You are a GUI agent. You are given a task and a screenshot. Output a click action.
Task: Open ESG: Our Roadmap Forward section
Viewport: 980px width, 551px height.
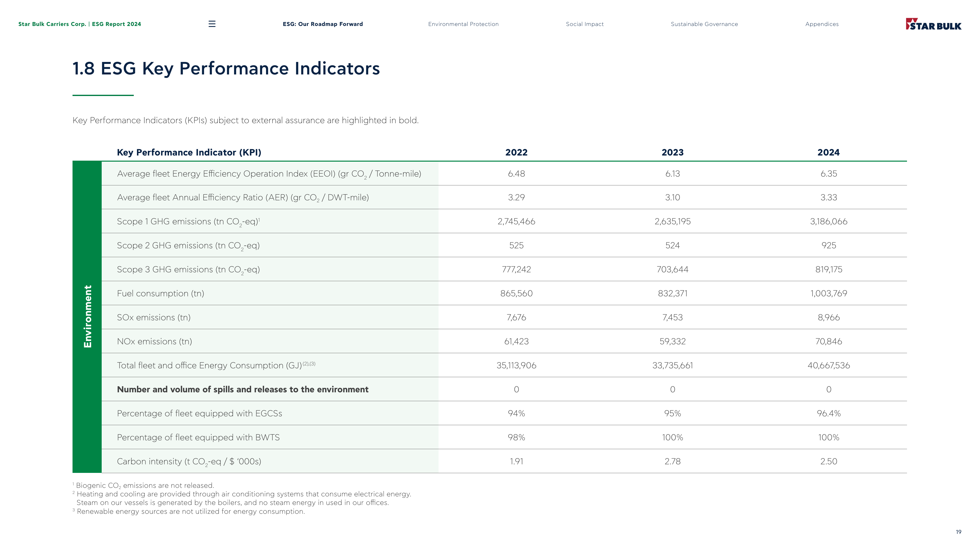click(x=323, y=24)
